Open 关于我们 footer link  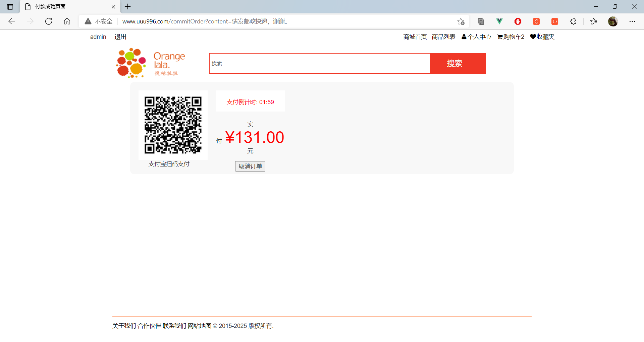124,326
